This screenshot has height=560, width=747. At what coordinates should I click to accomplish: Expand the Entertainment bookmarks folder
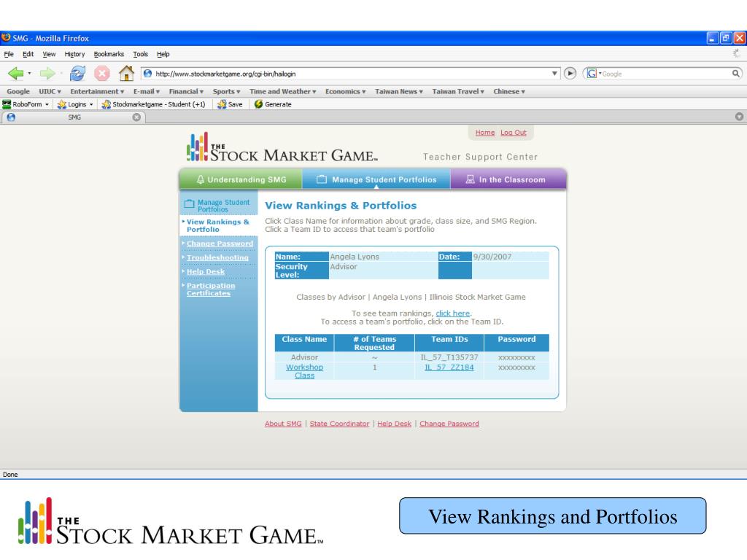(x=97, y=91)
